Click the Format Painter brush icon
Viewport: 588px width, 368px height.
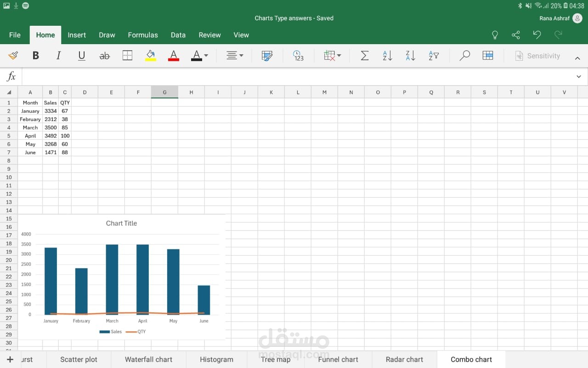13,56
